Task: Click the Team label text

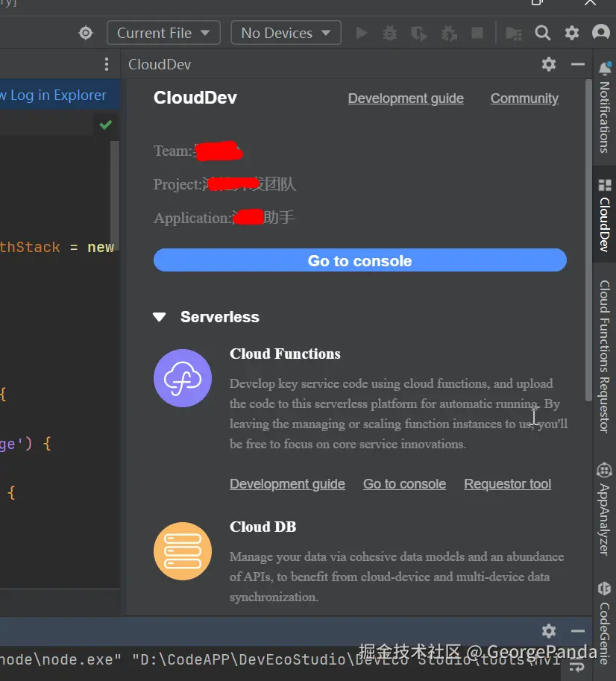Action: pos(173,151)
